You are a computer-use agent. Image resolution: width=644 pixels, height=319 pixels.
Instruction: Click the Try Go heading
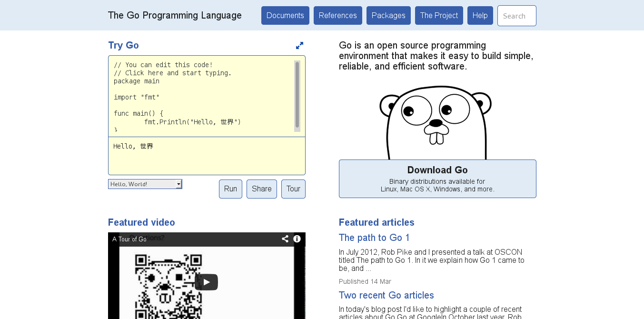123,45
